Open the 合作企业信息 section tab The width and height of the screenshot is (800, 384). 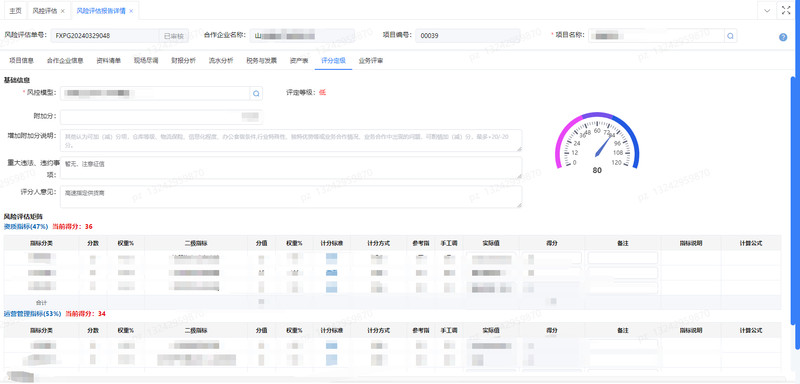65,60
